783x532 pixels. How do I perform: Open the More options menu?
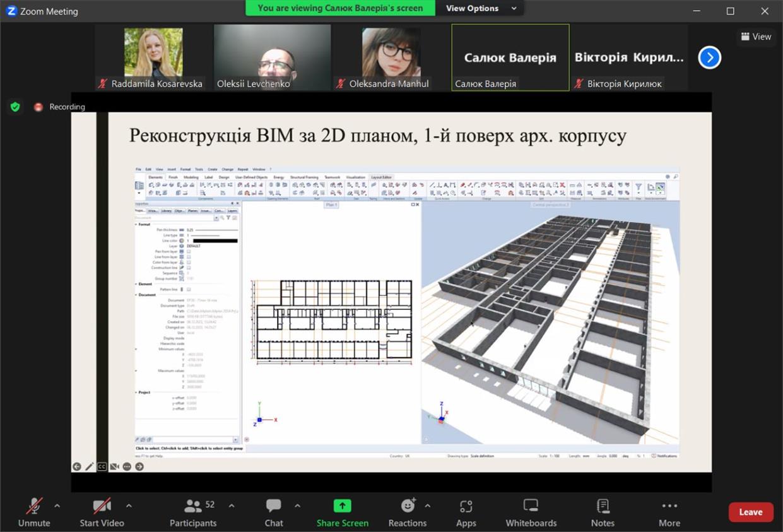669,512
